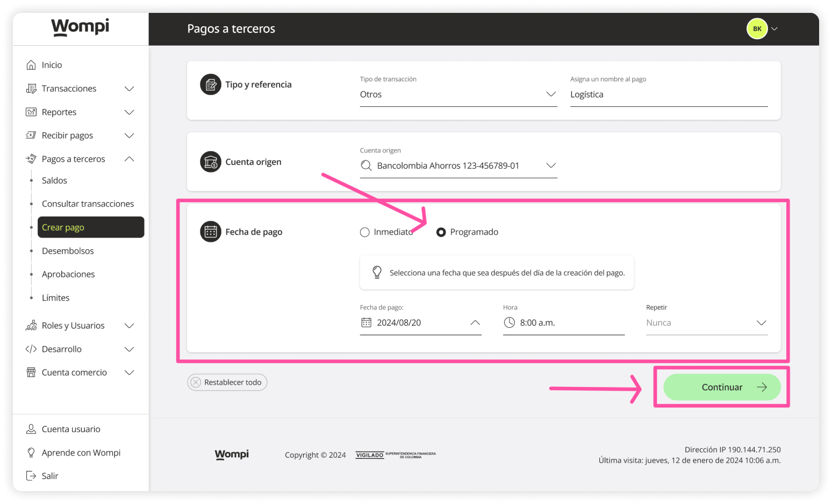Collapse the Fecha de pago date picker chevron
The image size is (832, 504).
coord(475,322)
